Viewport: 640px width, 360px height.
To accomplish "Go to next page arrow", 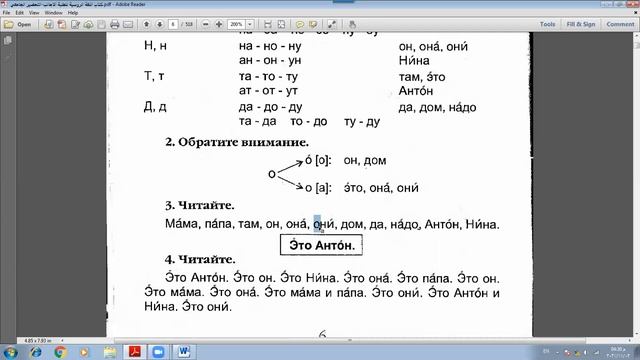I will pyautogui.click(x=160, y=24).
